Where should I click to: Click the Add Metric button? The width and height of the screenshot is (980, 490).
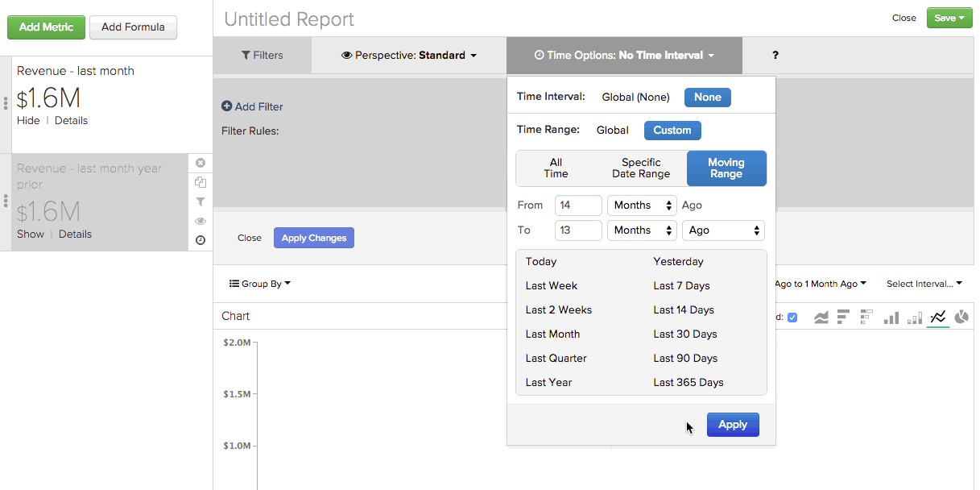(46, 27)
